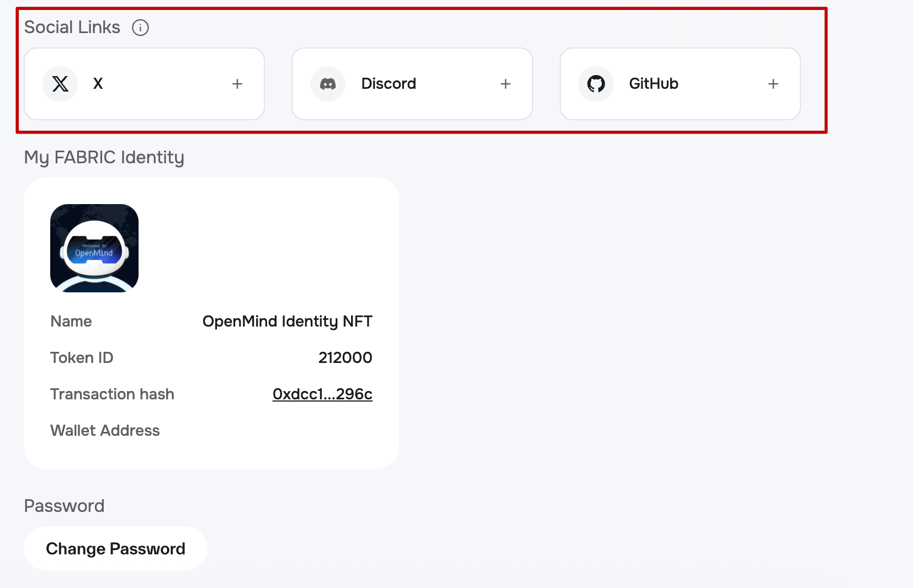Click the Social Links heading
Viewport: 913px width, 588px height.
tap(72, 26)
